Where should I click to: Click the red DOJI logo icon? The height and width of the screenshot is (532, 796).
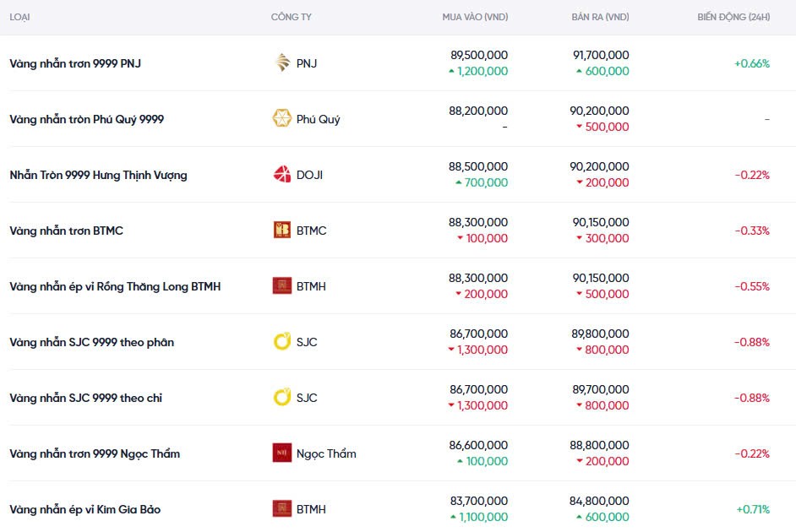[x=282, y=175]
